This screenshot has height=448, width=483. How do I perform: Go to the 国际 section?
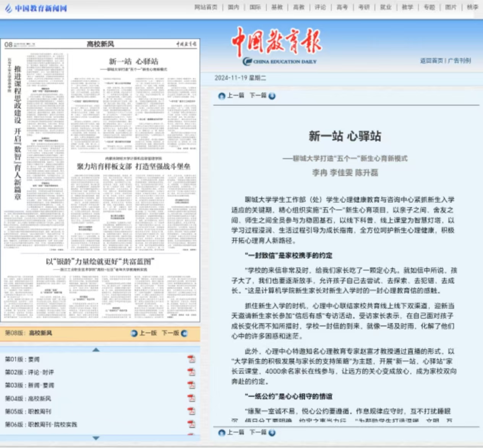[255, 7]
